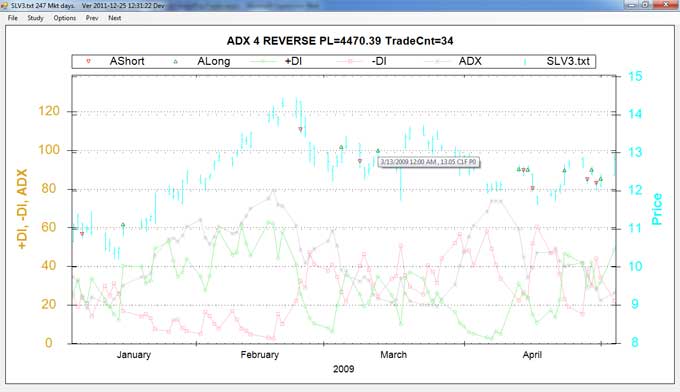Click the 2009 year label
This screenshot has height=392, width=680.
click(x=343, y=369)
